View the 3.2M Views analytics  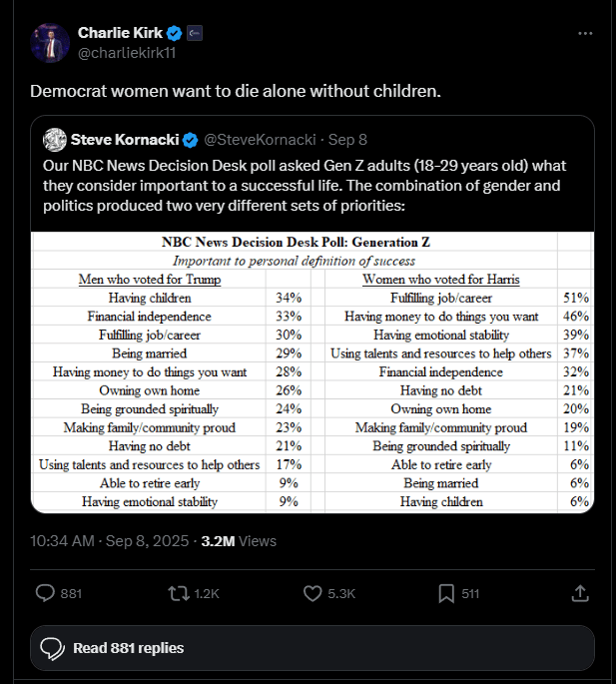coord(239,541)
